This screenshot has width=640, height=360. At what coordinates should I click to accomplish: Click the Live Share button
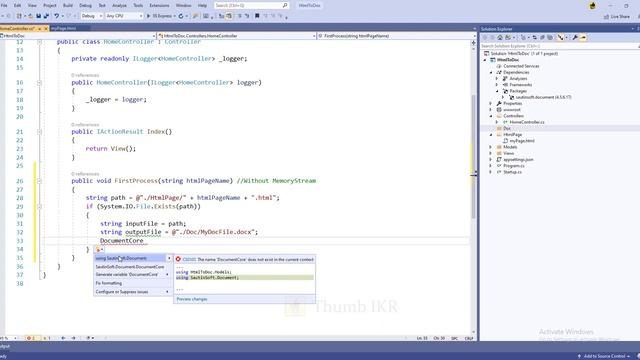pos(617,16)
